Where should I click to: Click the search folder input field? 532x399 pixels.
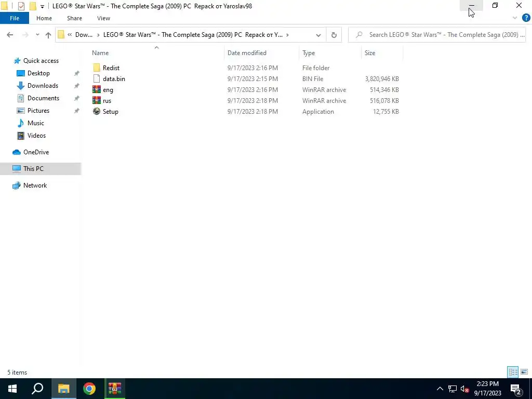[x=437, y=35]
